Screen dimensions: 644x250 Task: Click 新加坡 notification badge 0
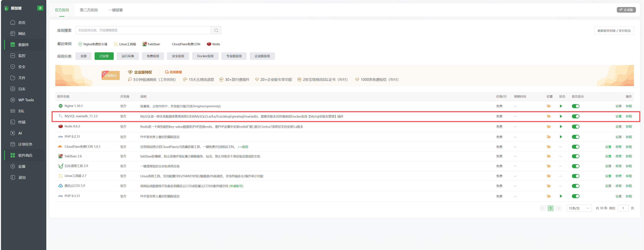[x=40, y=8]
